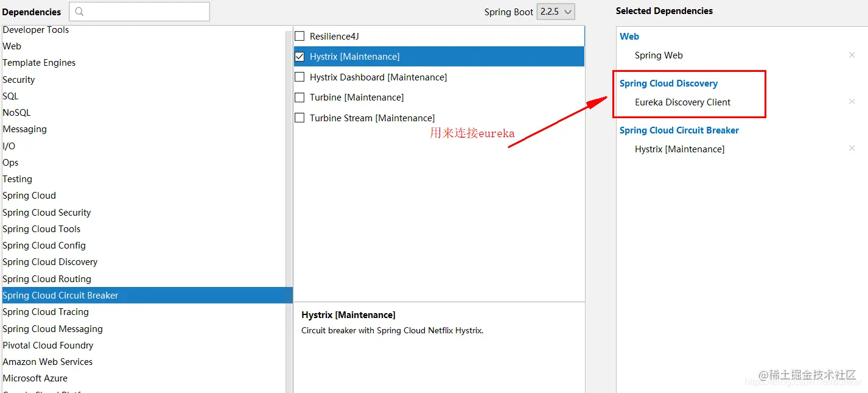Image resolution: width=868 pixels, height=393 pixels.
Task: Click the Hystrix description text in details pane
Action: click(392, 331)
